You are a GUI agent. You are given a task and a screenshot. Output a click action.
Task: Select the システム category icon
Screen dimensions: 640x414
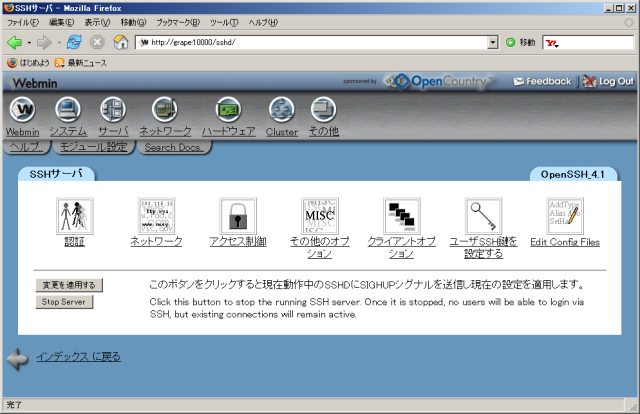click(x=68, y=109)
